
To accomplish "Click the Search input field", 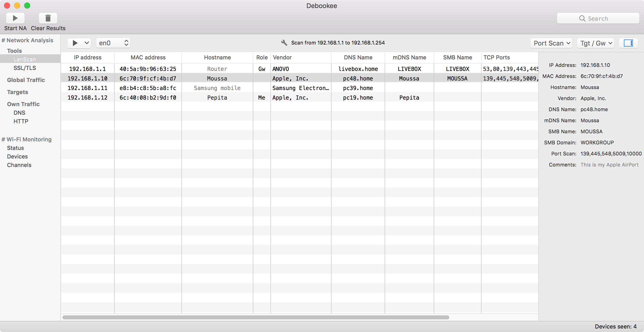I will click(599, 18).
